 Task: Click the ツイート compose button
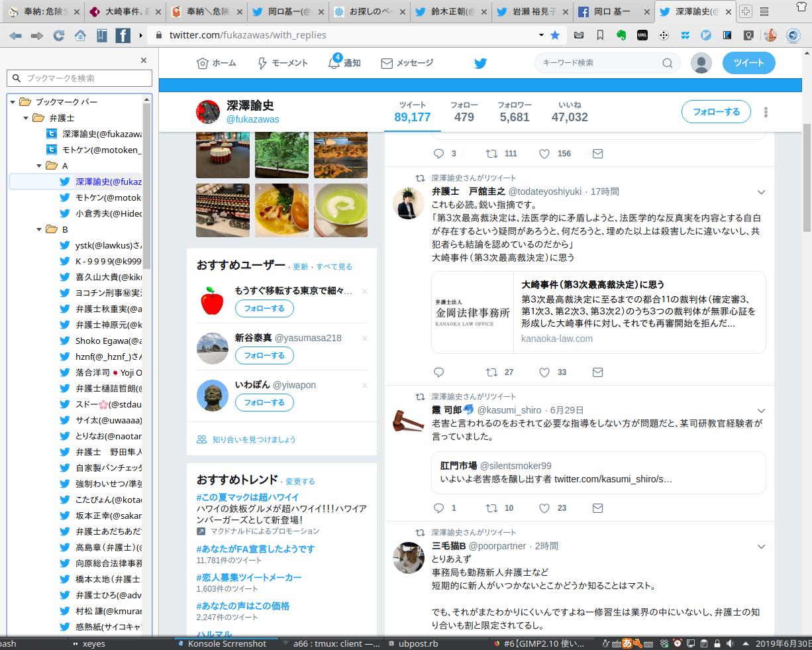[x=748, y=63]
